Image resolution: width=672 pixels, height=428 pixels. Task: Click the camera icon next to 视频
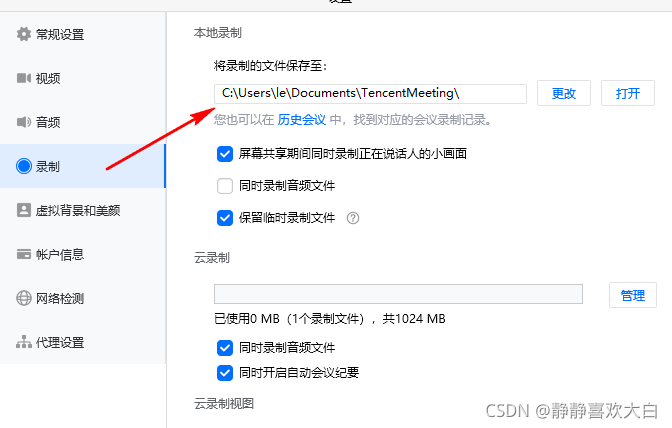tap(24, 78)
